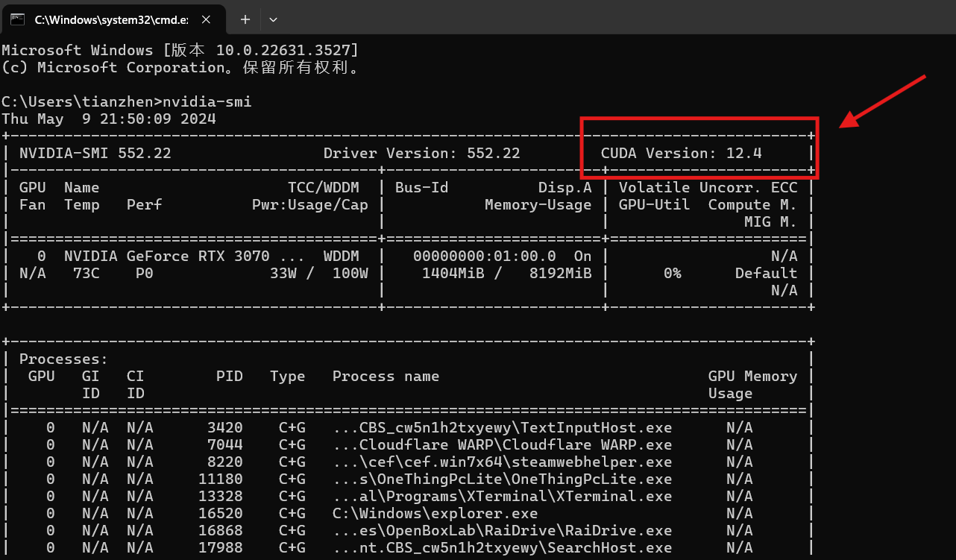Click the MIG M. column header
956x560 pixels.
[x=771, y=222]
